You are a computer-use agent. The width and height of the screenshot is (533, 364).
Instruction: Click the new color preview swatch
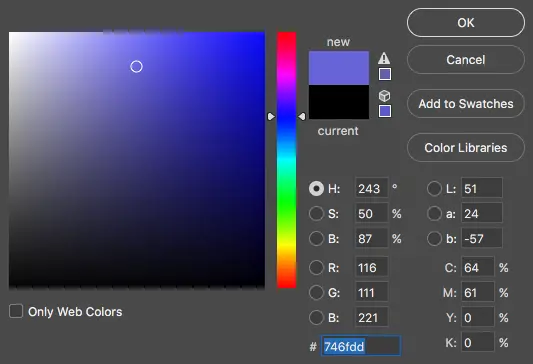(x=339, y=68)
